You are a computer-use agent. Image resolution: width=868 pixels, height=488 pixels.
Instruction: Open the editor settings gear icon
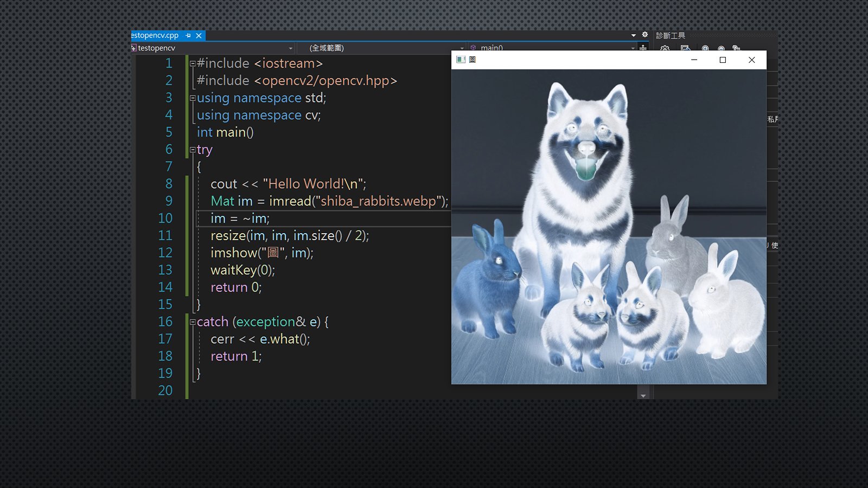click(645, 35)
